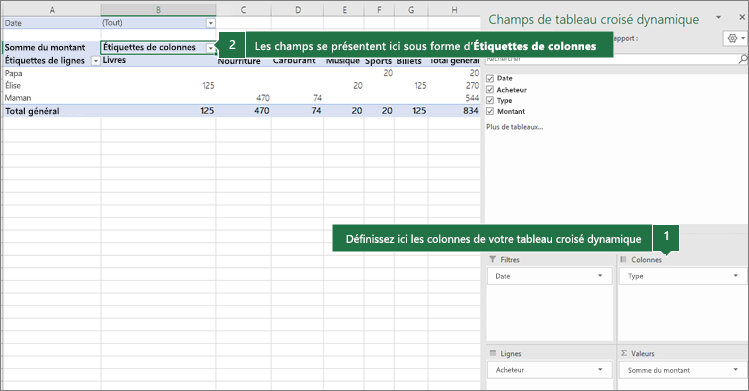Click the Colonnes area icon
749x391 pixels.
623,259
